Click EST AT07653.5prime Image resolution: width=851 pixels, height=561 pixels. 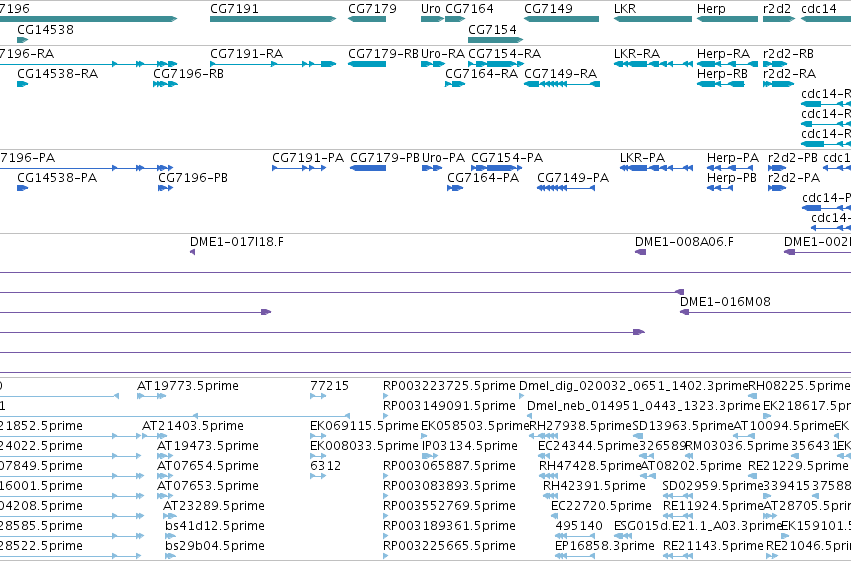pos(165,496)
